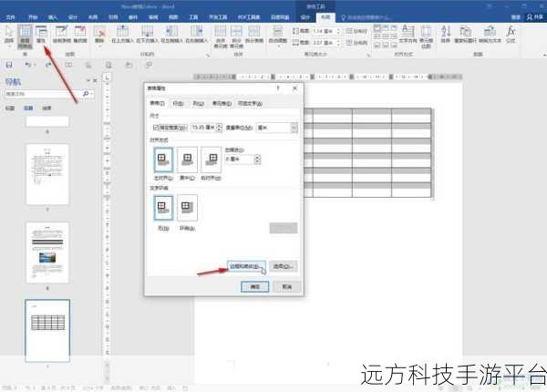Click OK in Table Properties
This screenshot has height=392, width=547.
pyautogui.click(x=255, y=286)
